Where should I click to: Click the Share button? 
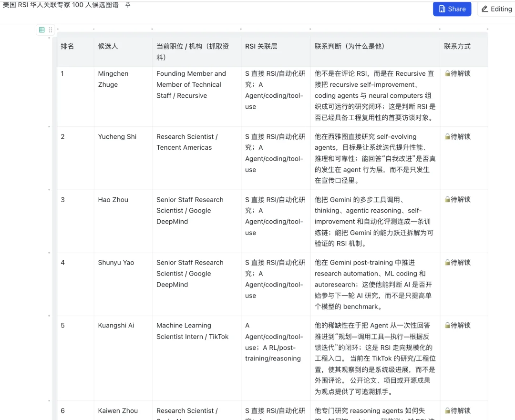pyautogui.click(x=452, y=9)
